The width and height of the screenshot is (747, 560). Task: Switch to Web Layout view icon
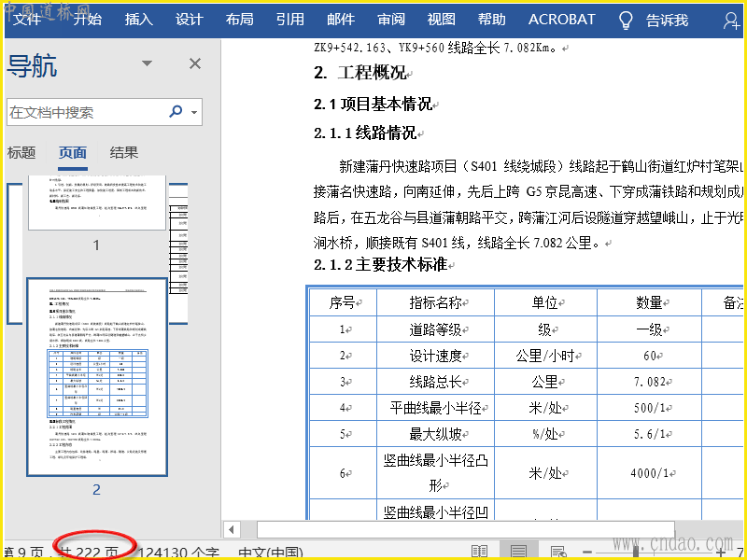coord(557,552)
